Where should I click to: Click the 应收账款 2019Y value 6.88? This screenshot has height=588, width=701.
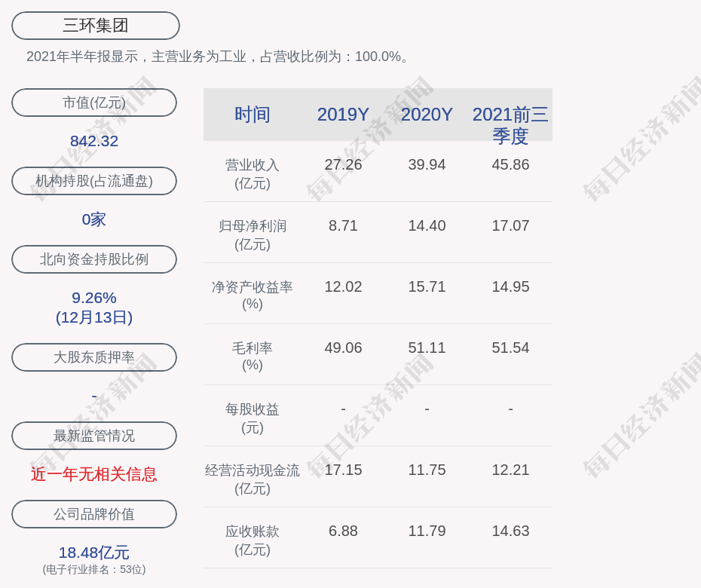(x=343, y=531)
